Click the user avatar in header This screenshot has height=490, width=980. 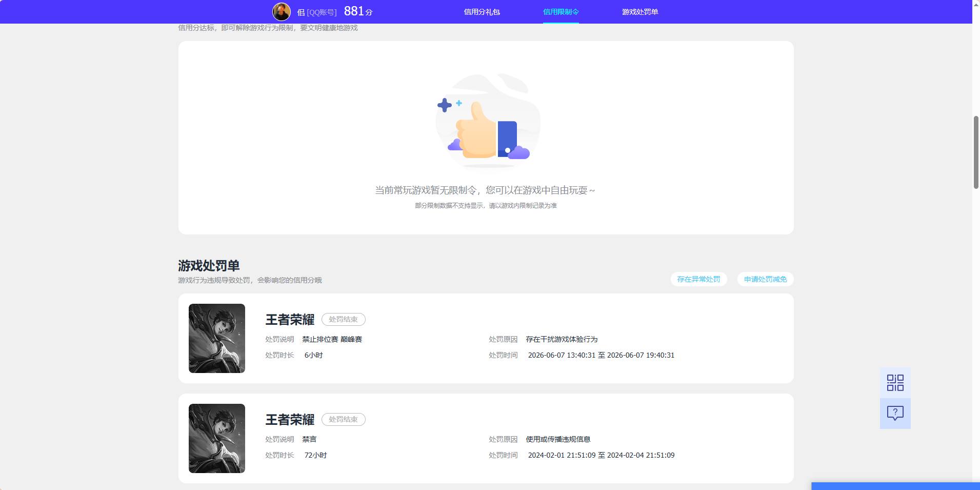281,11
